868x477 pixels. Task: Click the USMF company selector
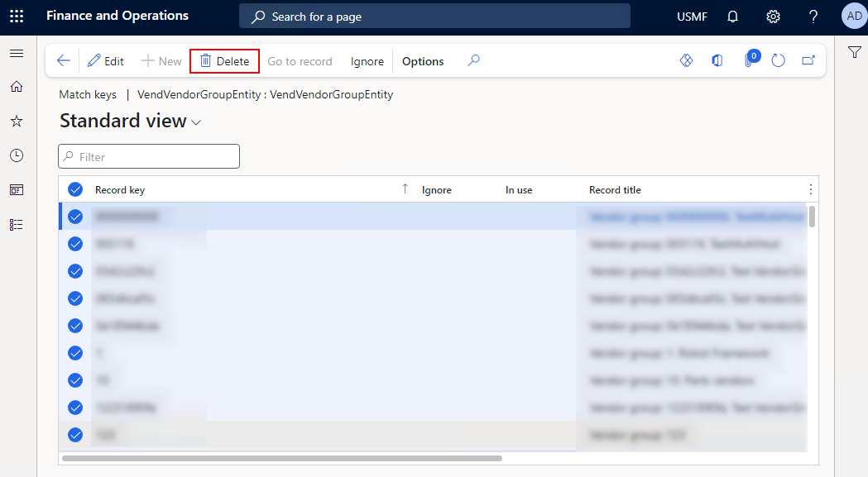(692, 17)
